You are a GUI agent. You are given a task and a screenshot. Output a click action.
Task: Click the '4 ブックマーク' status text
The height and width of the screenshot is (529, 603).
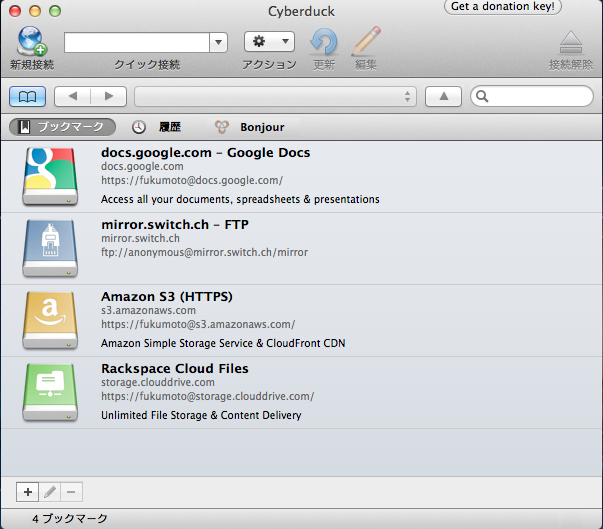point(70,519)
